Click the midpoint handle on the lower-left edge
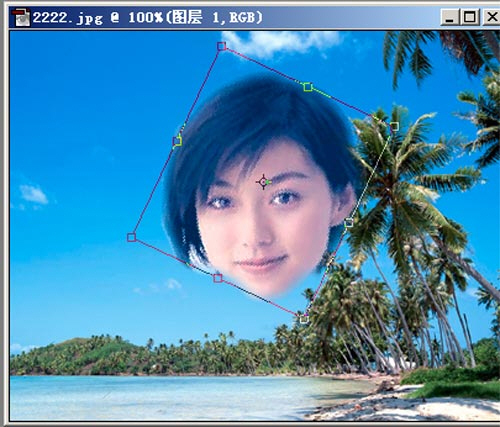Screen dimensions: 500x427 [x=218, y=278]
